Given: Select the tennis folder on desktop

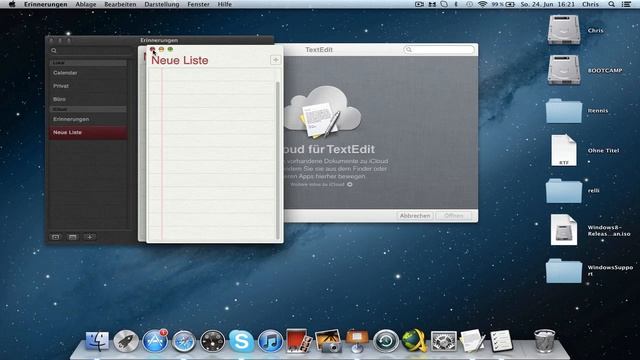Looking at the screenshot, I should (564, 110).
